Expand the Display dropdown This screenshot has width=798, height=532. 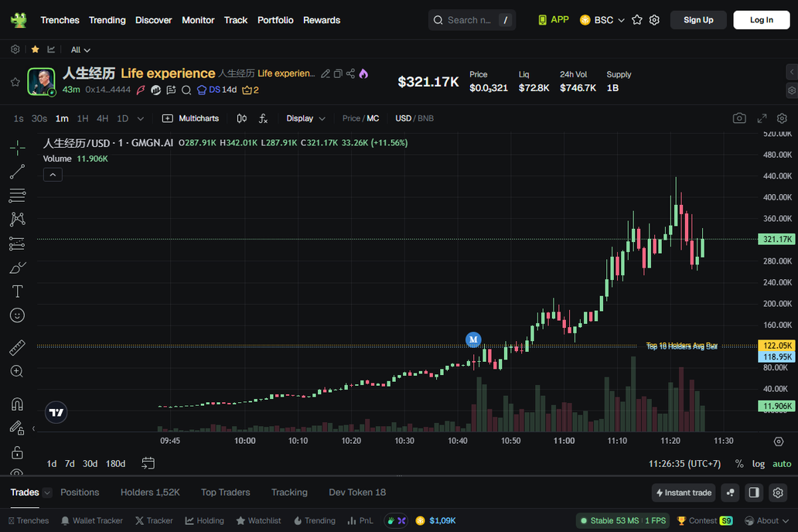coord(305,118)
